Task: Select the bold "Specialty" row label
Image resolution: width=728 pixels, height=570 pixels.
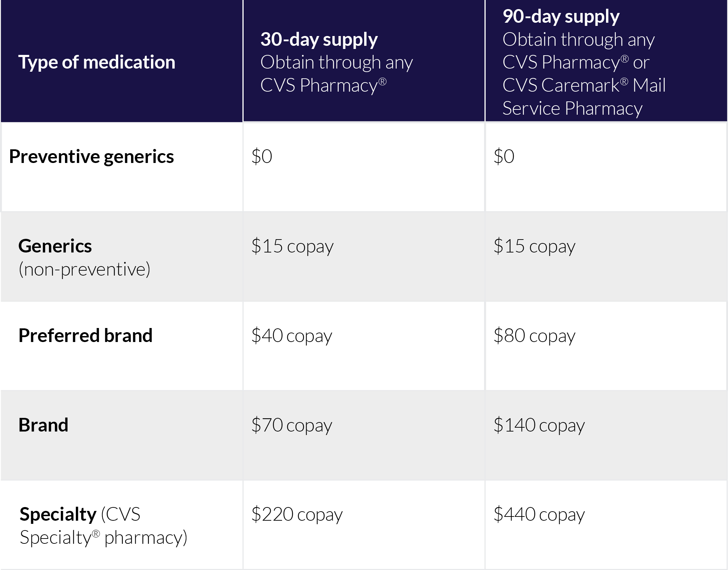Action: click(x=58, y=514)
